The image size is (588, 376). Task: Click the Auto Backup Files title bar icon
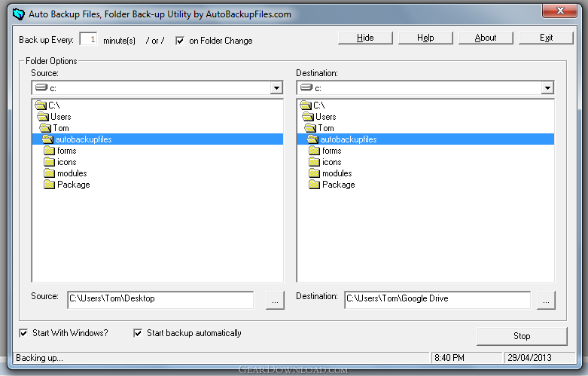[18, 14]
